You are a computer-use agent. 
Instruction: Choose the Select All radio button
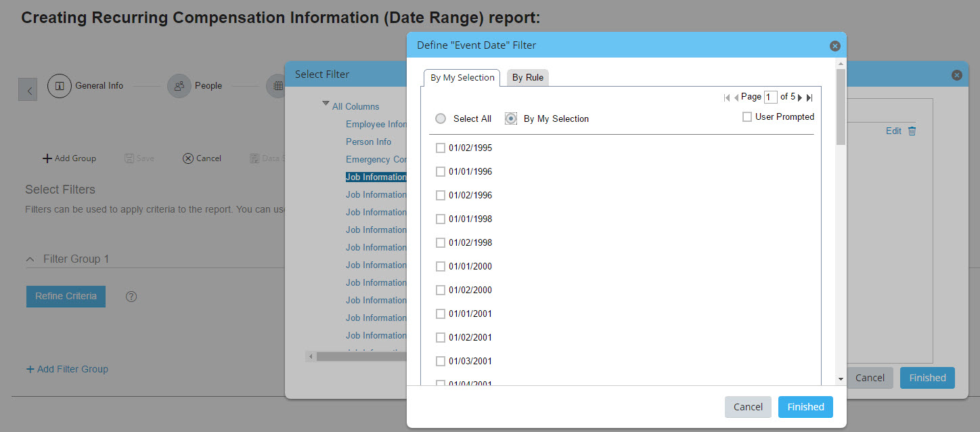pos(441,118)
